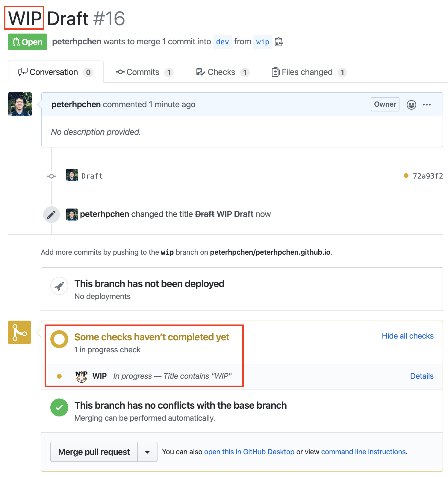Click the Checks tab checklist icon

(200, 72)
